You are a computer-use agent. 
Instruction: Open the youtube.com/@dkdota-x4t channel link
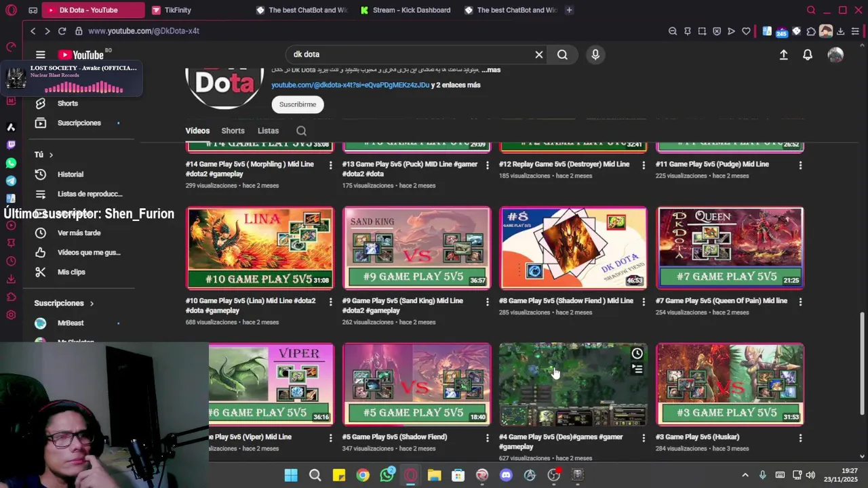(x=351, y=85)
